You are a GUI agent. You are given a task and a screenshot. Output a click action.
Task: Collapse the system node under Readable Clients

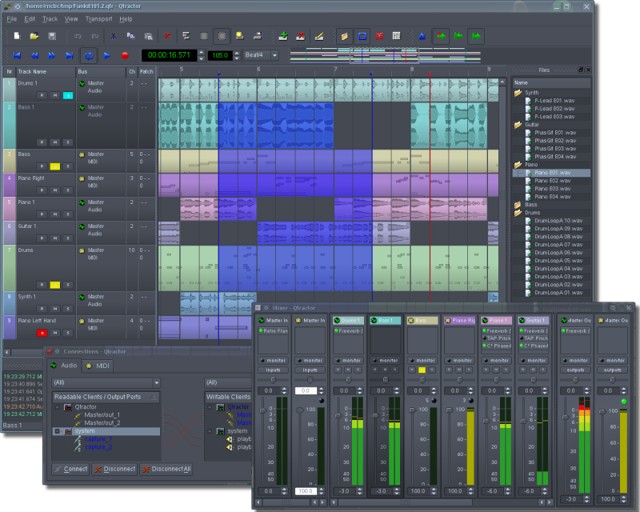pos(57,431)
